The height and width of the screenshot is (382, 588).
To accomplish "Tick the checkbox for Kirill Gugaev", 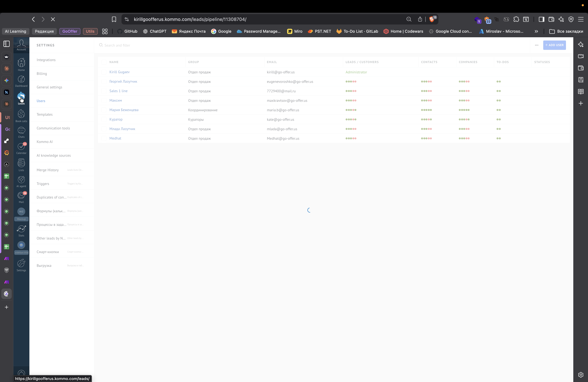I will (x=104, y=72).
